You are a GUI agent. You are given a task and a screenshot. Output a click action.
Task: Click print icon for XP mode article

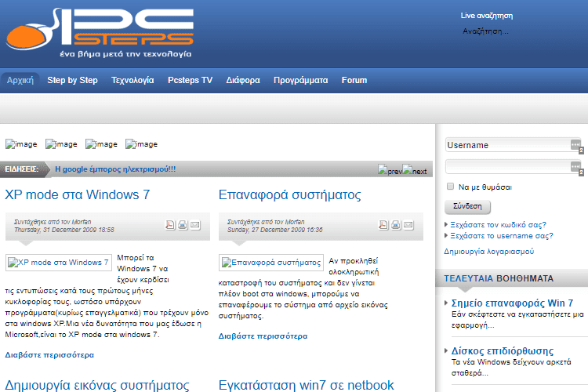(x=183, y=225)
